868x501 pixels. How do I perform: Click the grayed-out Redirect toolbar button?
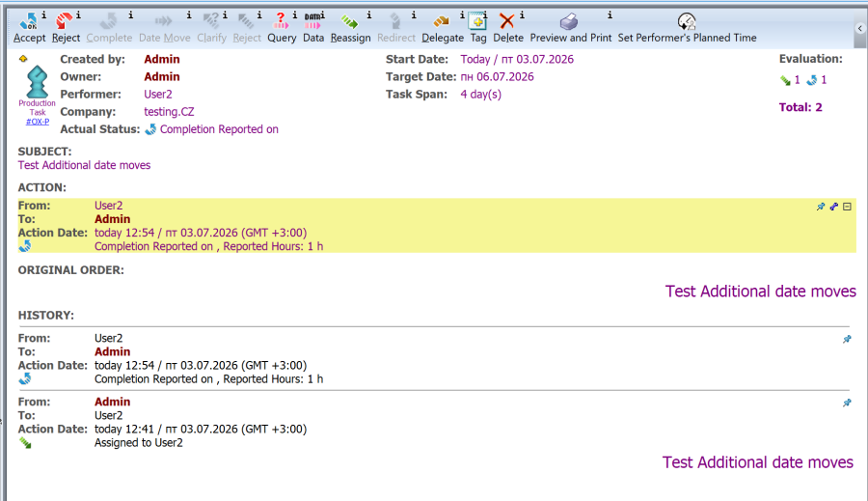395,29
